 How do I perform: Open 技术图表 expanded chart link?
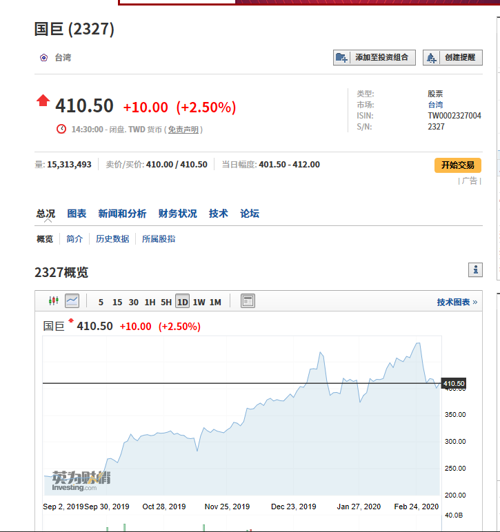[x=457, y=302]
